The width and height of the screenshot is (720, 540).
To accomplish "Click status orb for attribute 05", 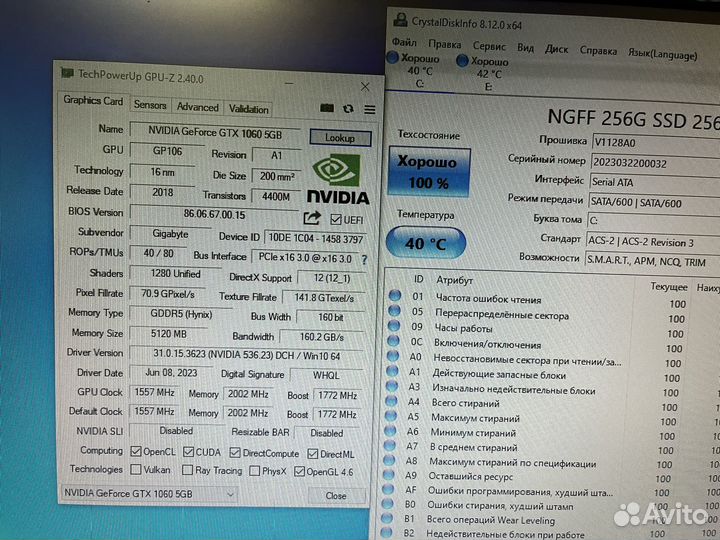I will 394,310.
